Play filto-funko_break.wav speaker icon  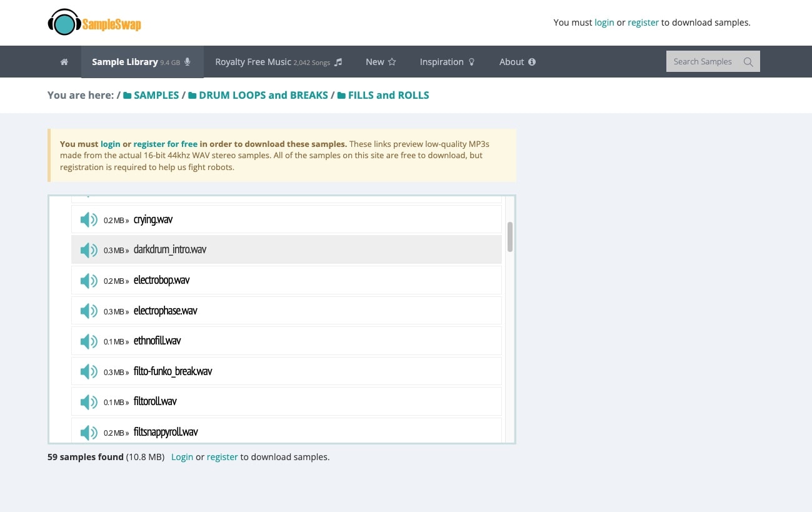point(89,371)
